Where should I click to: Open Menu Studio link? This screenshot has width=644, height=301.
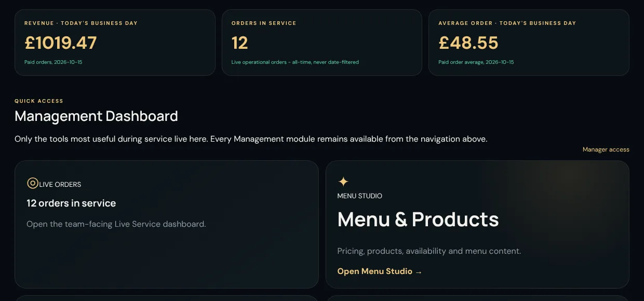pos(380,271)
